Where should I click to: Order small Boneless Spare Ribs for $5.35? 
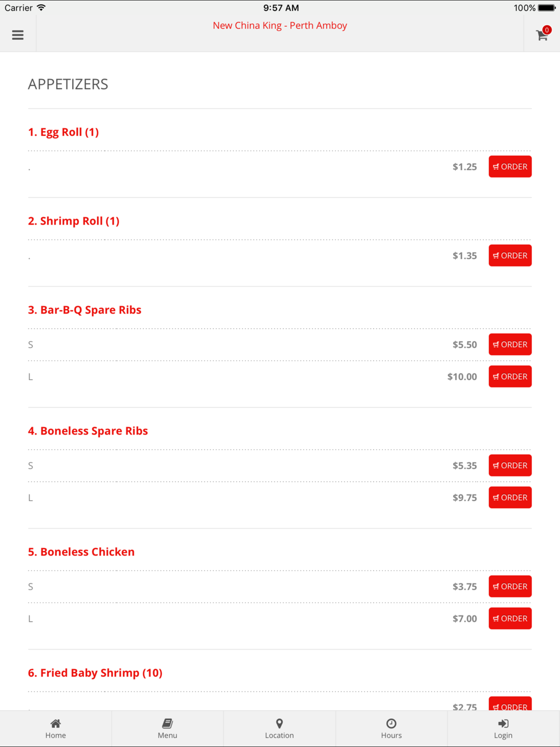(510, 465)
